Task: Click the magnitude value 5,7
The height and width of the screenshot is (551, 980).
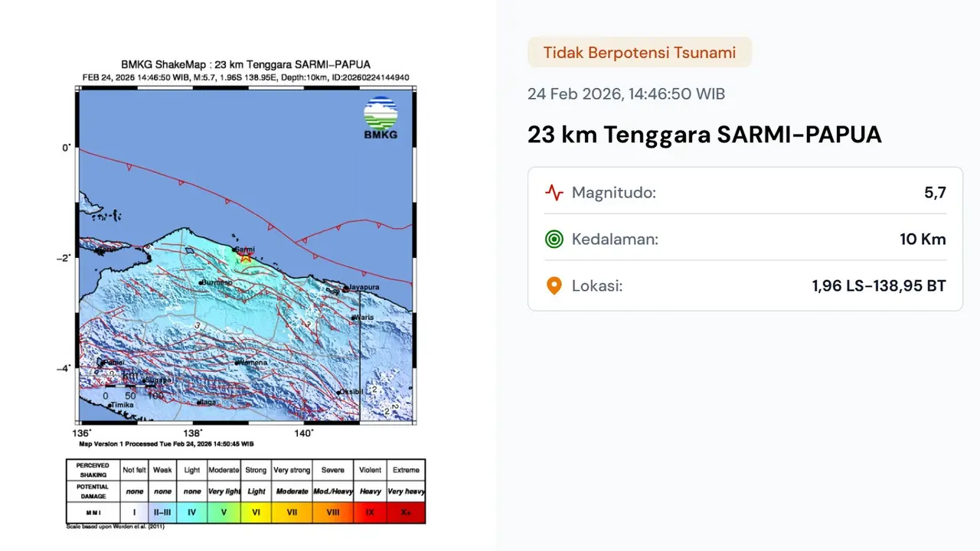Action: point(936,193)
